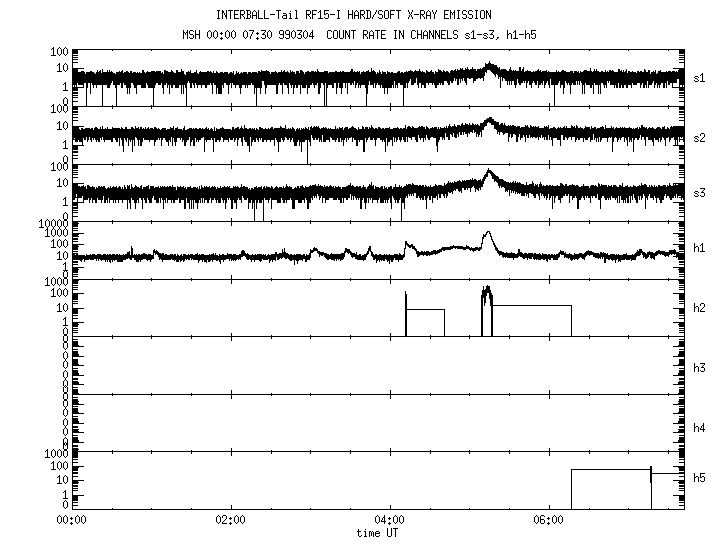Click the tallest peak in the h1 panel

(x=488, y=234)
